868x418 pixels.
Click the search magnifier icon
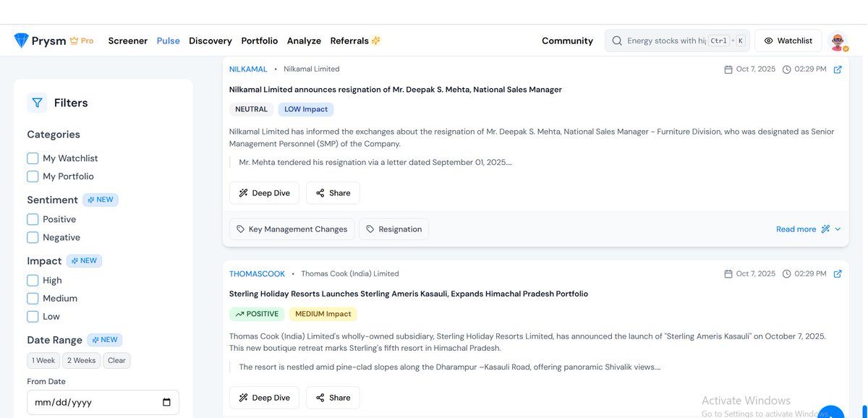pyautogui.click(x=617, y=41)
